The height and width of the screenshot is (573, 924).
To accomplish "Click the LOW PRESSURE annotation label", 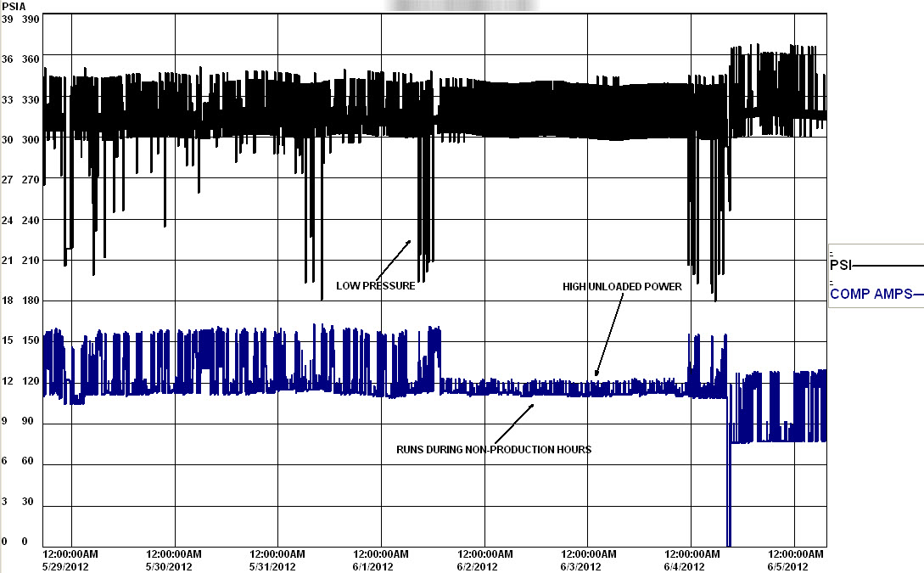I will (375, 286).
